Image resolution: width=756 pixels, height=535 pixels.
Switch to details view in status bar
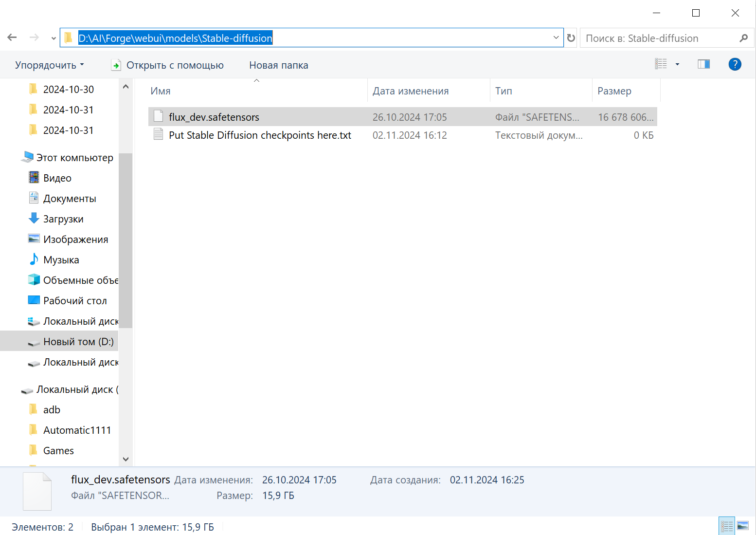point(727,526)
